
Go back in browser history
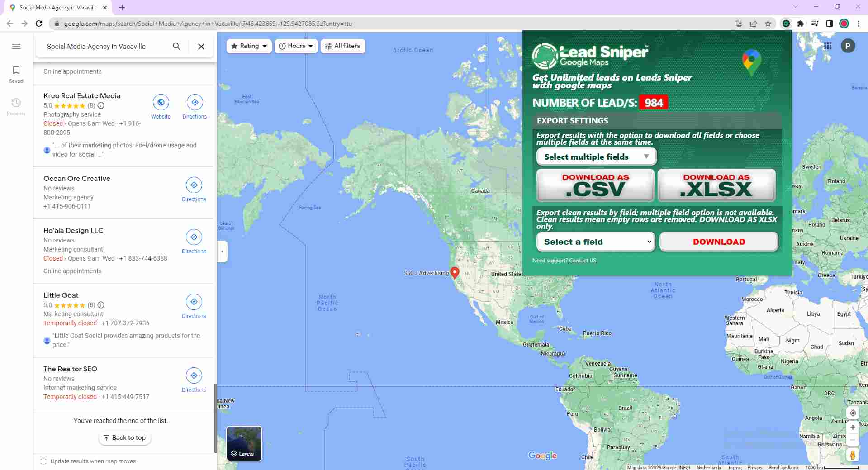(10, 24)
